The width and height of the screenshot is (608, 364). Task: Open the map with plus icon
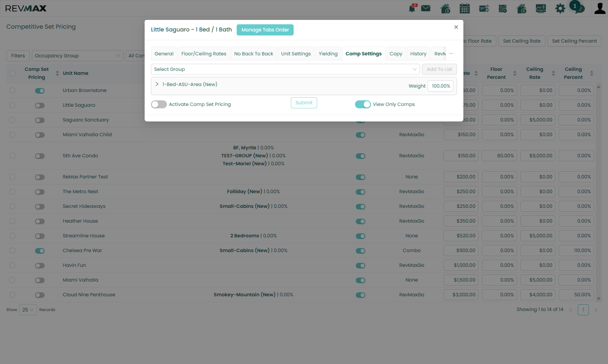[503, 8]
